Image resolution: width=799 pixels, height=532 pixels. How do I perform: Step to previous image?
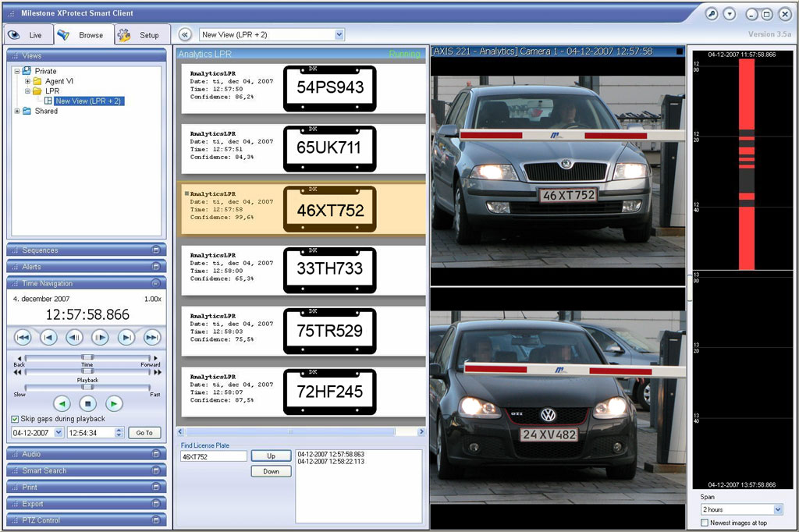point(74,337)
